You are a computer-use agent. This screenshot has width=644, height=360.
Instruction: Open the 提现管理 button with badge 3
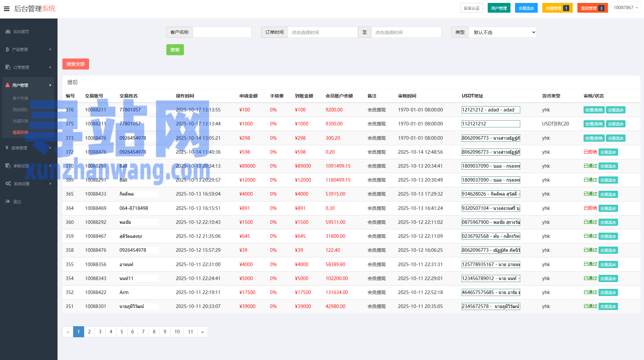pos(592,8)
